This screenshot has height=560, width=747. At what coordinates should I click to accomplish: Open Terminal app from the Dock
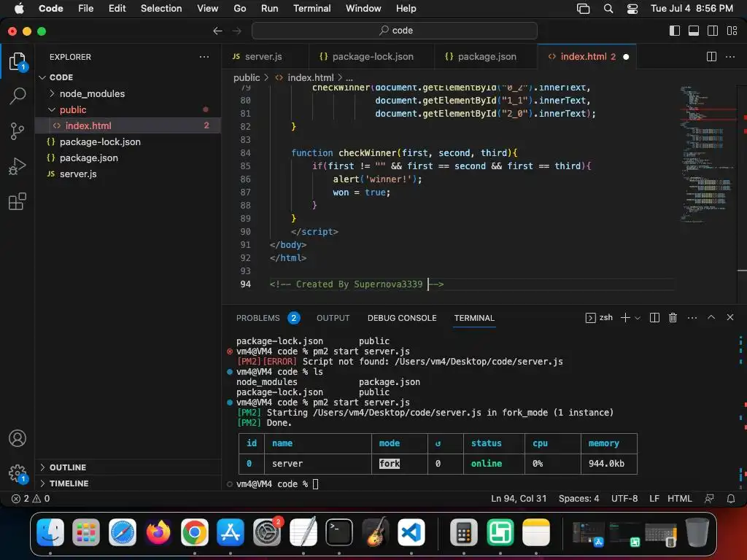pyautogui.click(x=338, y=532)
